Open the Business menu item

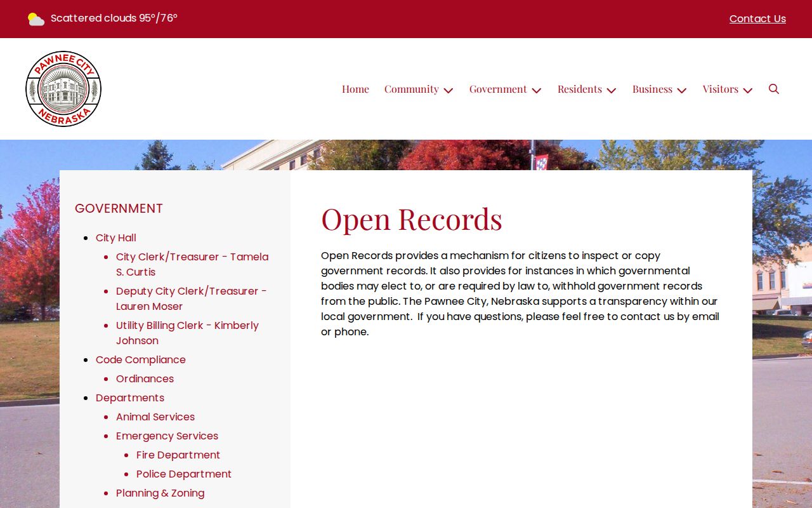[x=652, y=89]
